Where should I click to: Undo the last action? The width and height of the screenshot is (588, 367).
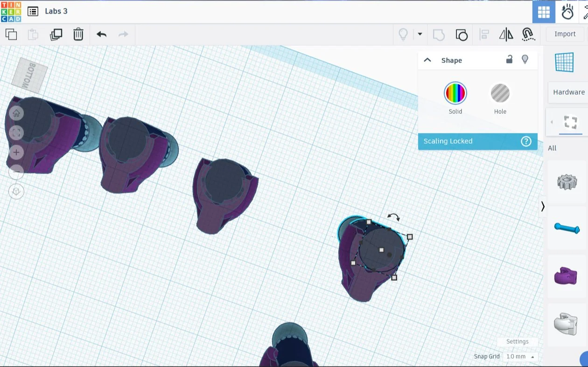101,34
